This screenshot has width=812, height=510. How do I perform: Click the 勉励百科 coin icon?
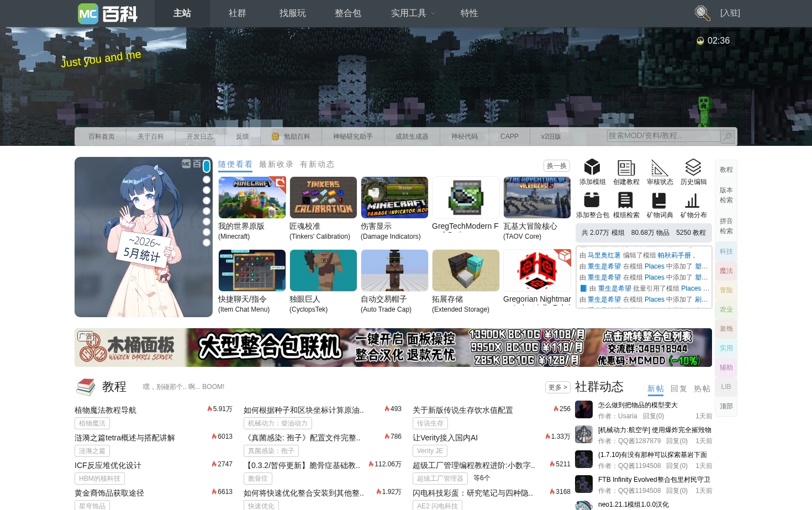[275, 136]
